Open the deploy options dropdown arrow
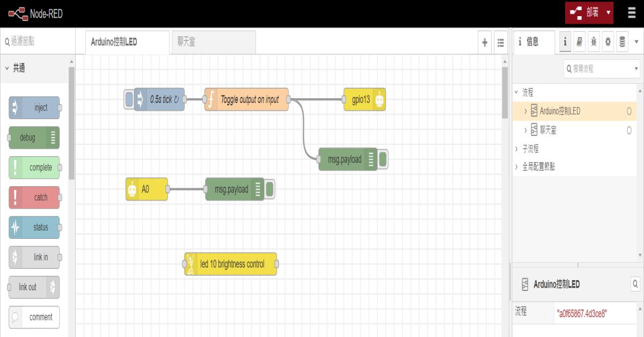 pos(608,13)
